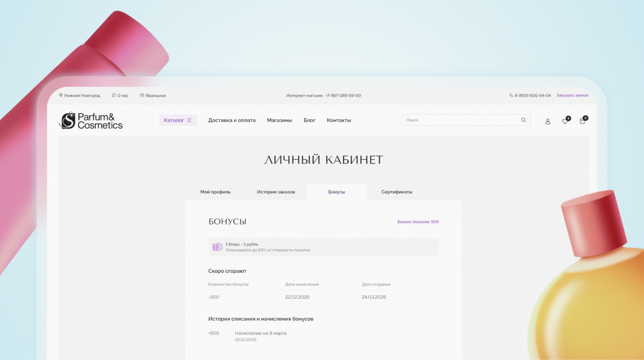The image size is (644, 360).
Task: Click the phone icon near 8 (800) number
Action: 511,95
